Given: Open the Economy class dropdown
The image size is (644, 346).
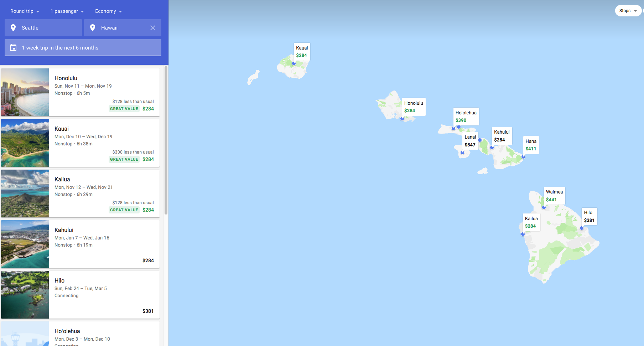Looking at the screenshot, I should click(x=108, y=11).
